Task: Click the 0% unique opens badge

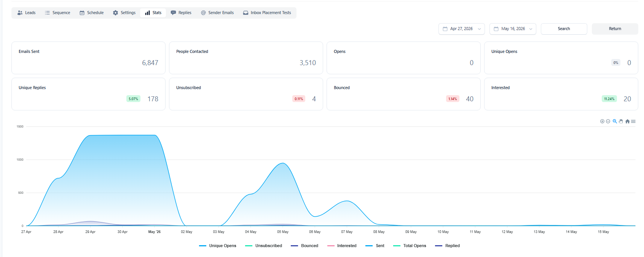Action: click(616, 63)
